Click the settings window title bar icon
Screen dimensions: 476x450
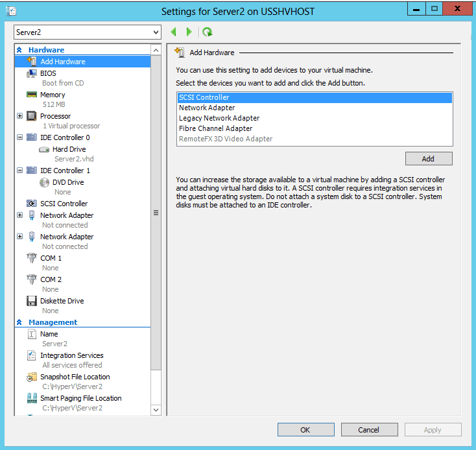click(x=11, y=11)
